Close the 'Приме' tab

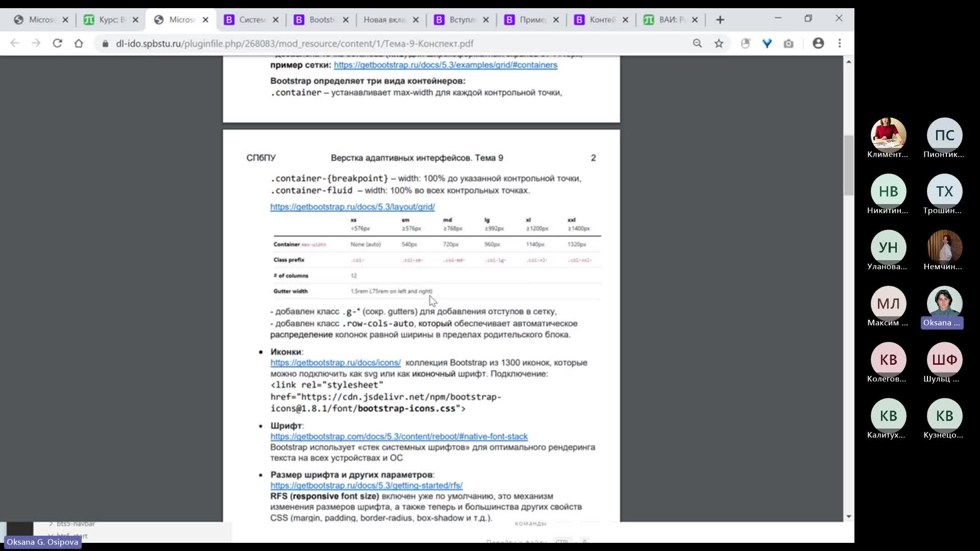click(x=556, y=20)
